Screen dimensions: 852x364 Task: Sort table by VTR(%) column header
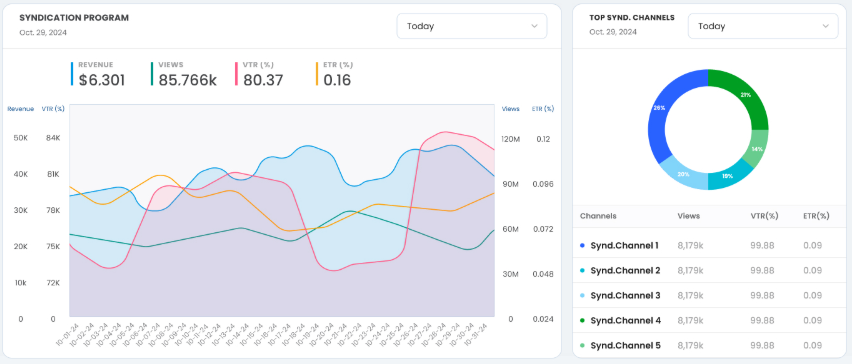coord(764,216)
